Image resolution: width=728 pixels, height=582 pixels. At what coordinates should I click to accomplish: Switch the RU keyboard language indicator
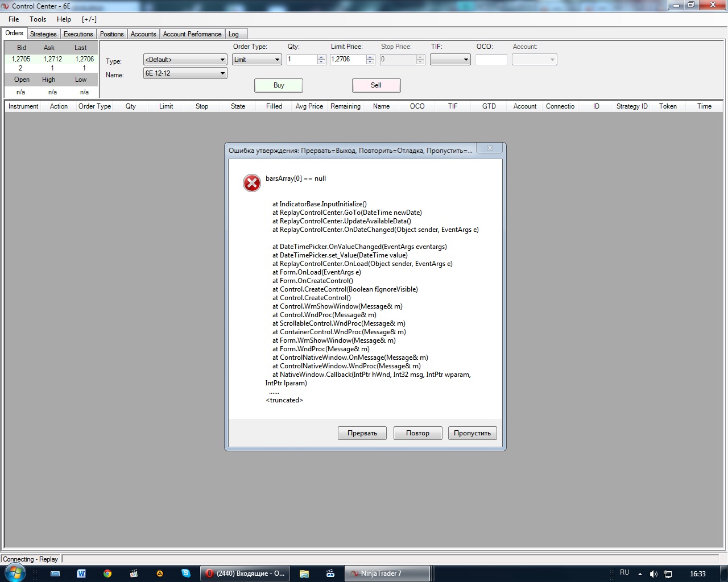coord(624,572)
